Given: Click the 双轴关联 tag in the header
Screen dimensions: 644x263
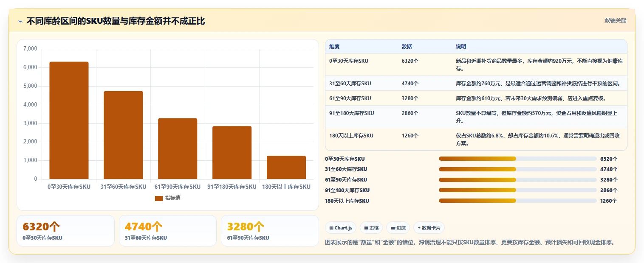Looking at the screenshot, I should pos(616,20).
